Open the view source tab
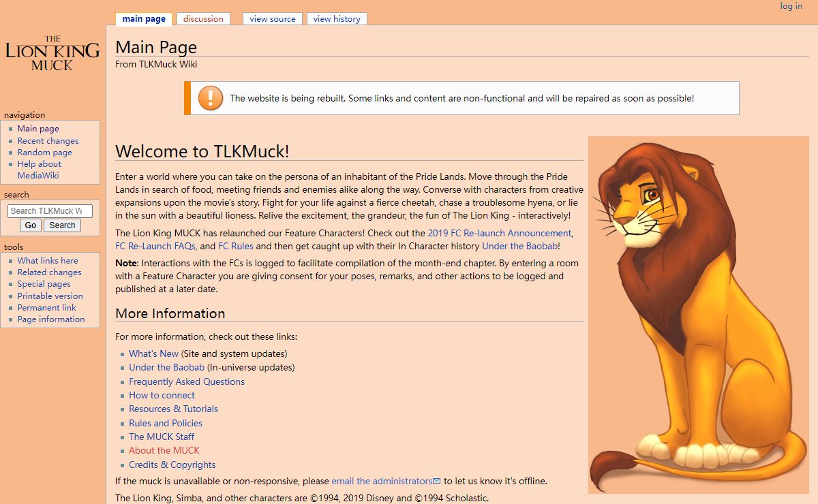 pos(273,19)
